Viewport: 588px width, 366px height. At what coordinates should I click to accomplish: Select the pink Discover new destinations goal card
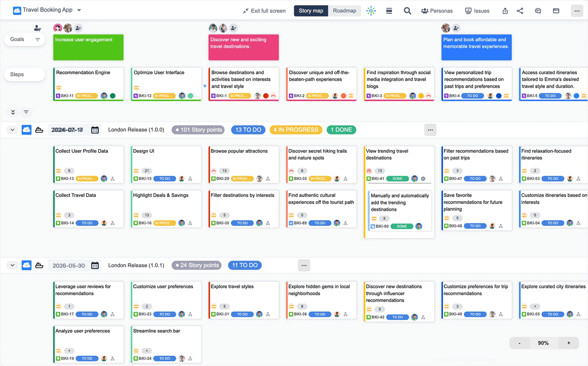(x=244, y=47)
